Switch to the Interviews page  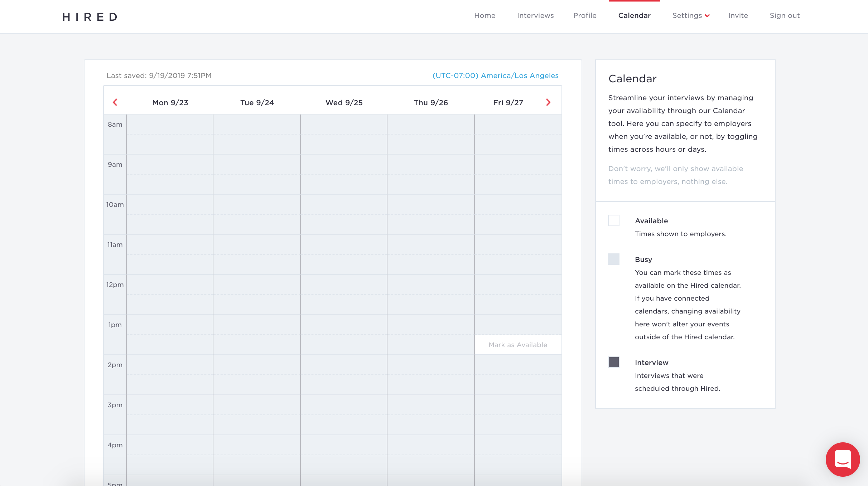tap(535, 15)
